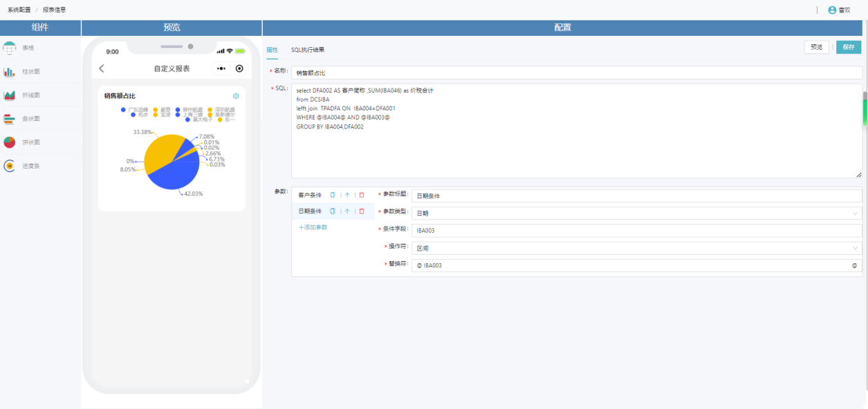Viewport: 868px width, 409px height.
Task: Open the 参数类型 dropdown showing 日期
Action: tap(636, 213)
